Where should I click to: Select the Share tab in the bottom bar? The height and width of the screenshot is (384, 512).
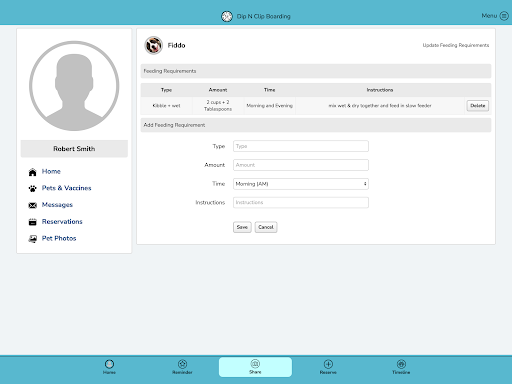pos(255,367)
